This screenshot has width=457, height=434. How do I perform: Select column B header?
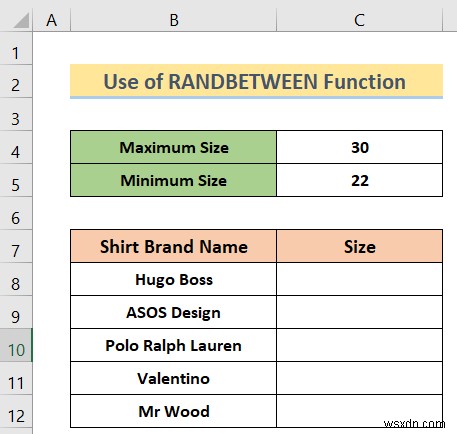click(x=173, y=20)
